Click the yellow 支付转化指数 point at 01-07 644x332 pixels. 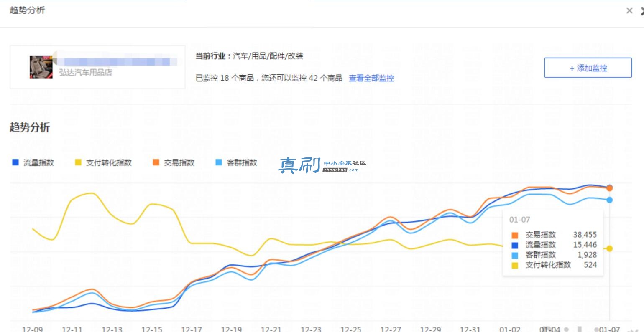(609, 248)
